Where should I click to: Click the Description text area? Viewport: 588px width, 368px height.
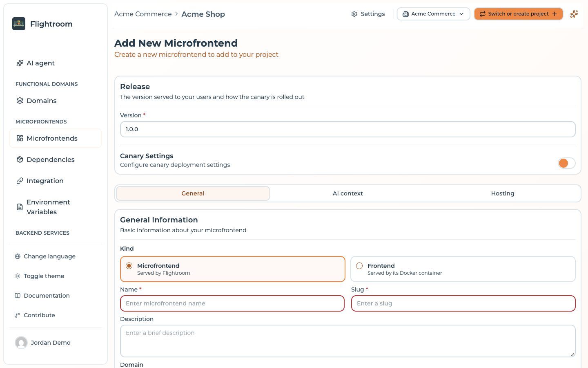point(348,341)
